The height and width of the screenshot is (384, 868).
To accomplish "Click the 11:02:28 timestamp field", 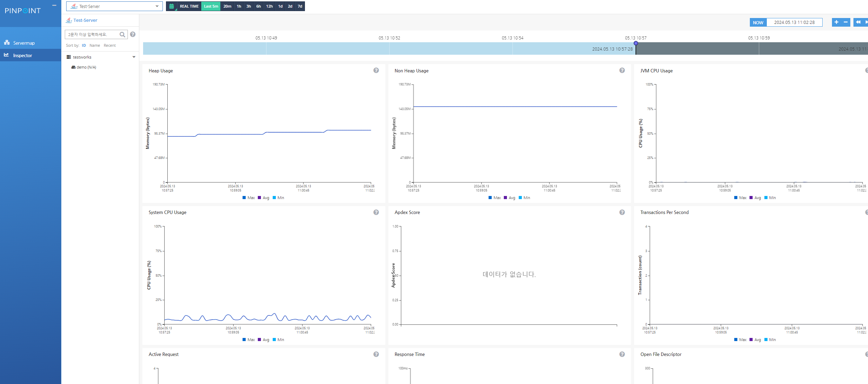I will 795,22.
